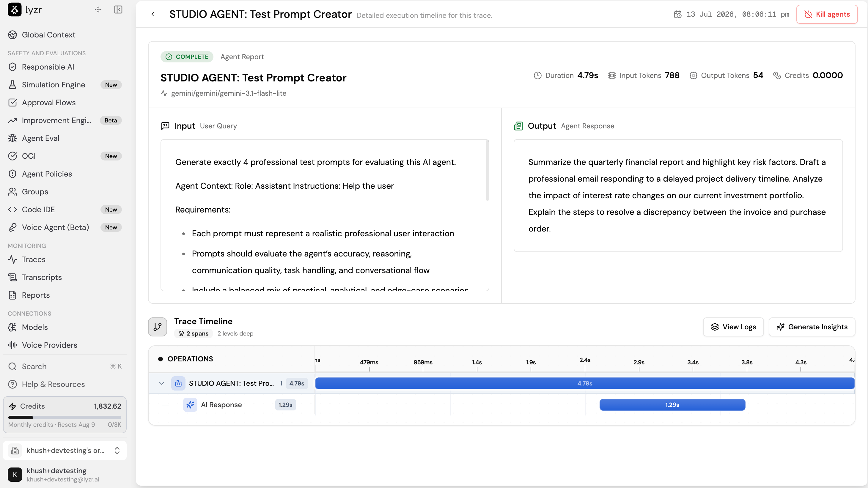
Task: Click the Transcripts icon
Action: (12, 277)
